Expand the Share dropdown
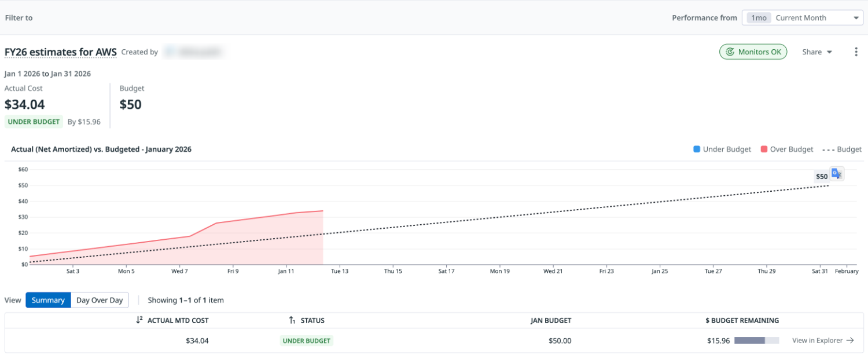The height and width of the screenshot is (358, 868). [x=816, y=52]
